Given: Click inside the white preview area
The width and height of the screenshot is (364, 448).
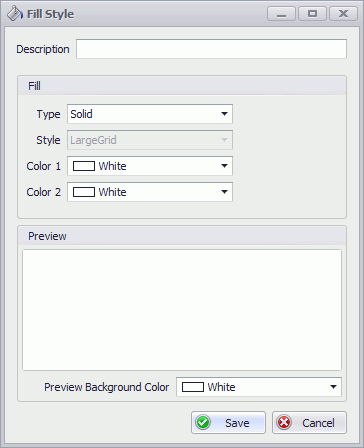Looking at the screenshot, I should click(x=182, y=310).
